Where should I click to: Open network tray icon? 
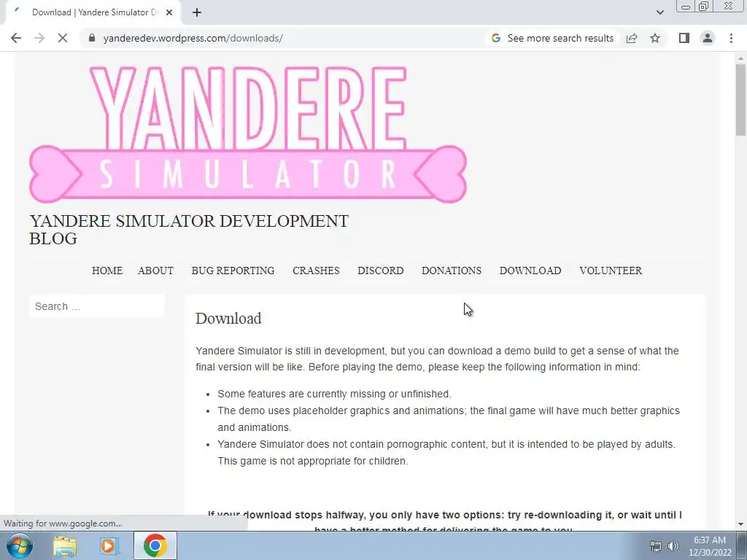[656, 546]
